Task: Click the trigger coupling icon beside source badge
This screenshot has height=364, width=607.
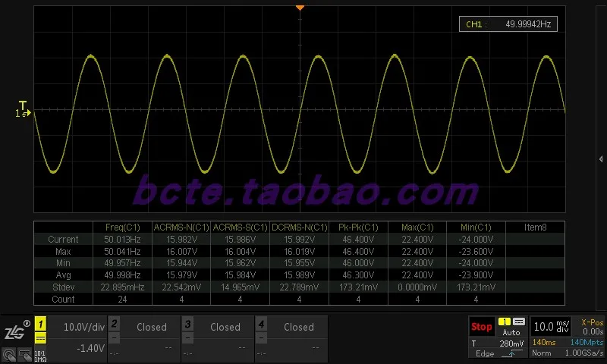Action: point(519,322)
